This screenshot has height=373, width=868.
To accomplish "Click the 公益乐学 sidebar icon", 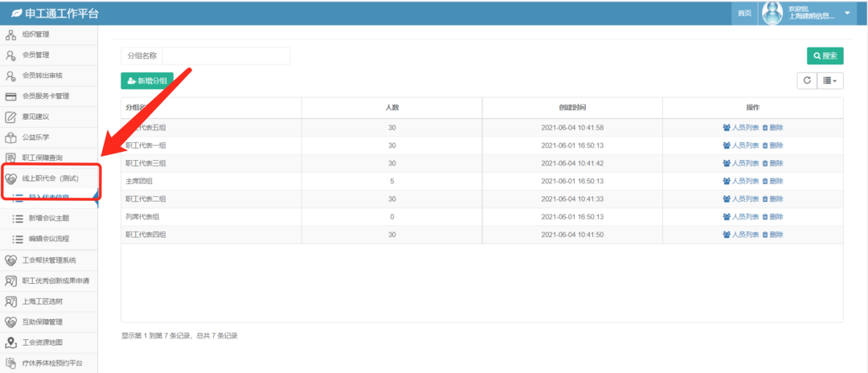I will [x=11, y=137].
